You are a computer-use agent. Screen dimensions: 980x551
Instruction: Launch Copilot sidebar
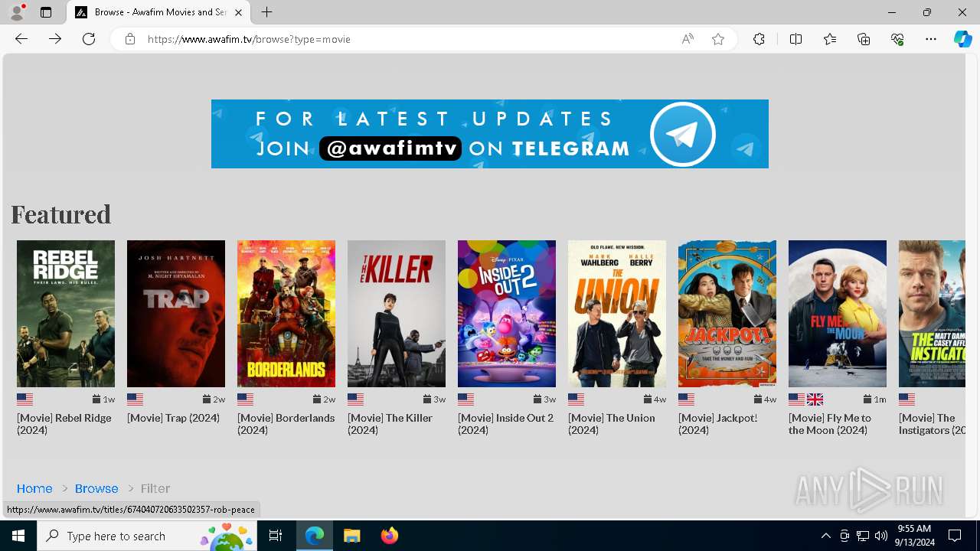pos(962,39)
